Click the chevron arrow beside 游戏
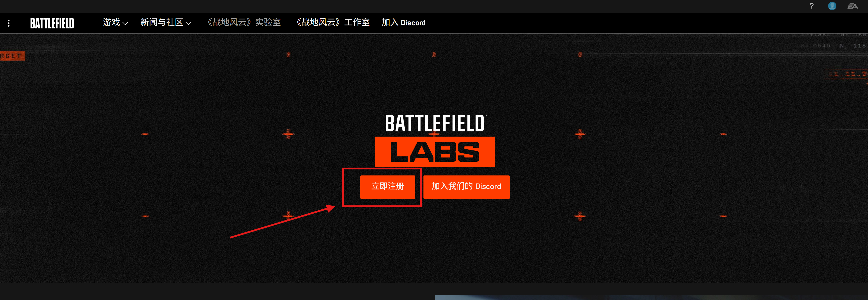Viewport: 868px width, 300px height. click(x=125, y=23)
